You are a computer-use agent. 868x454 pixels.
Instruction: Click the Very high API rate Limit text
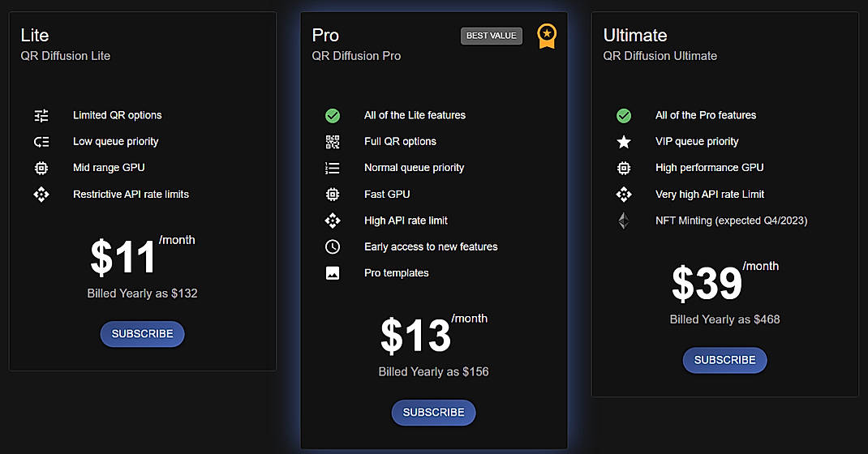[x=710, y=194]
